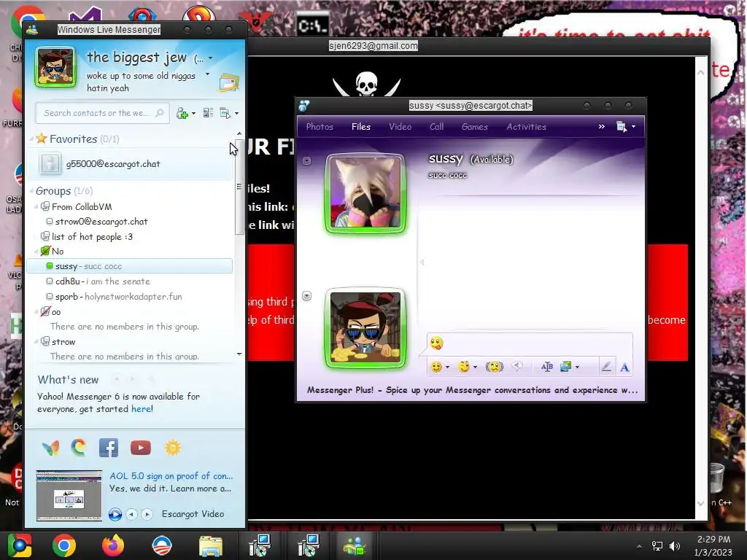Image resolution: width=747 pixels, height=560 pixels.
Task: Open the weather sun icon
Action: point(172,448)
